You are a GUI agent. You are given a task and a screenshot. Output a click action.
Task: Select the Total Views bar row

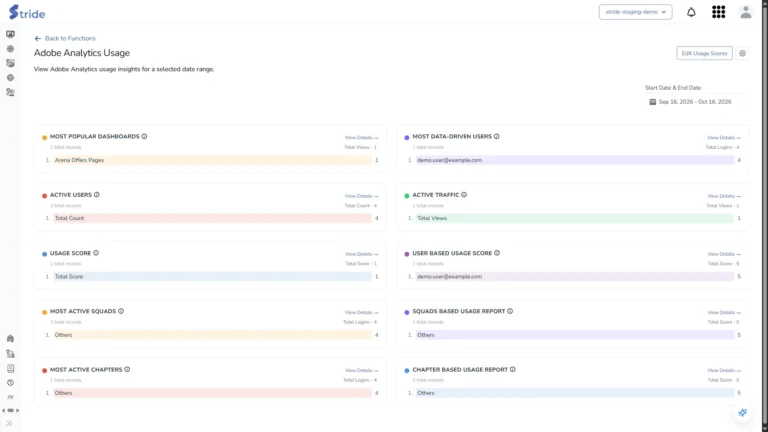click(x=575, y=218)
